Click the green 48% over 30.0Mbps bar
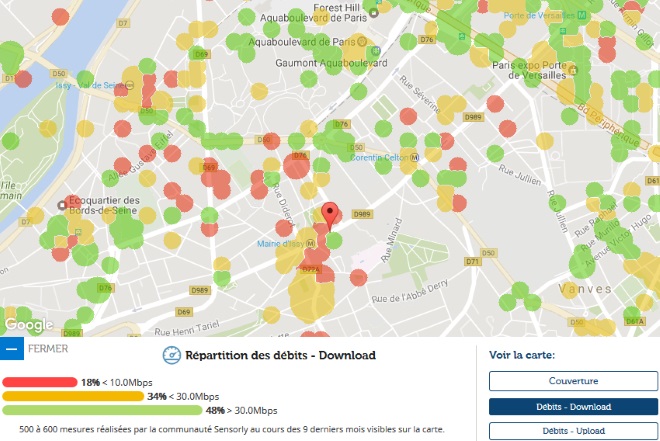Image resolution: width=660 pixels, height=441 pixels. click(102, 410)
